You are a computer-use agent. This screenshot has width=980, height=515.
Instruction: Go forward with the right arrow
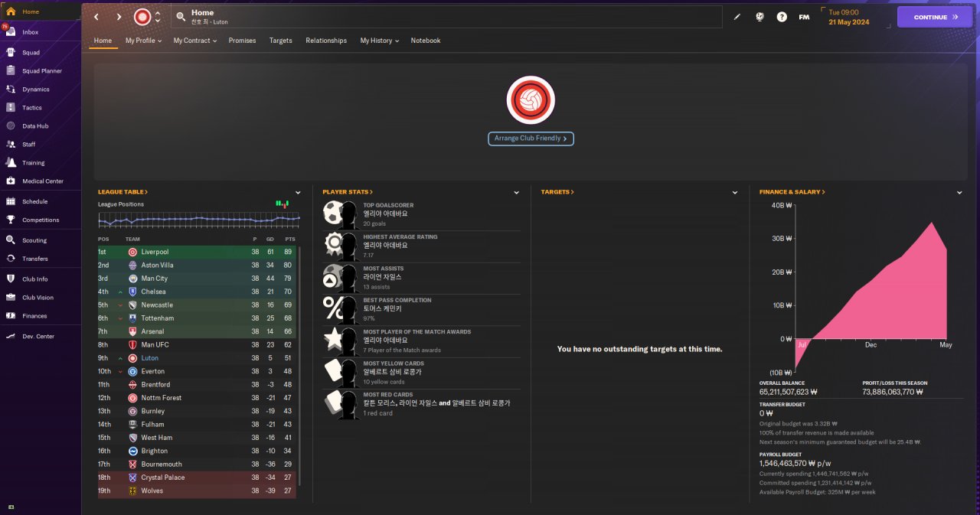coord(119,17)
